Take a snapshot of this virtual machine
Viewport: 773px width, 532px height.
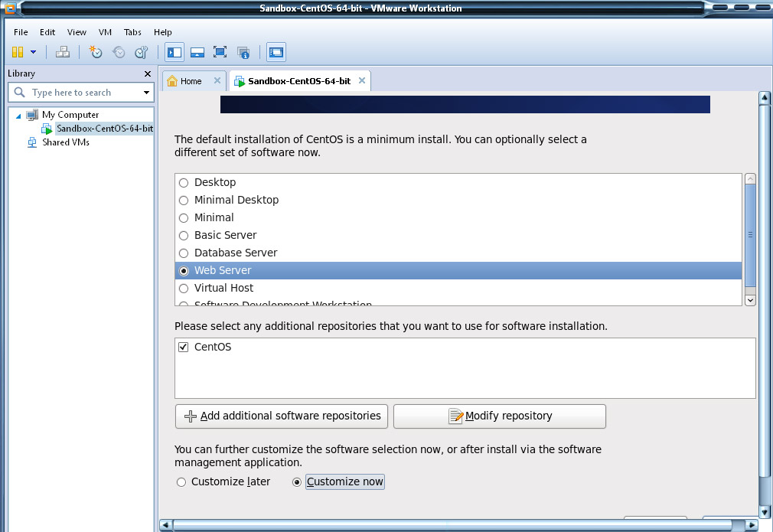pos(96,52)
